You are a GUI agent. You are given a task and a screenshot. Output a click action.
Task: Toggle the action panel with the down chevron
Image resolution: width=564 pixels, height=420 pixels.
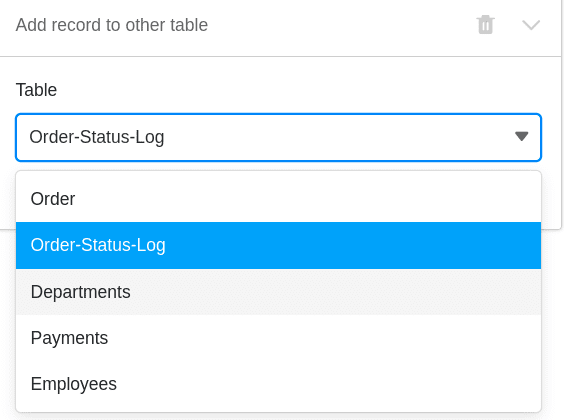point(531,25)
